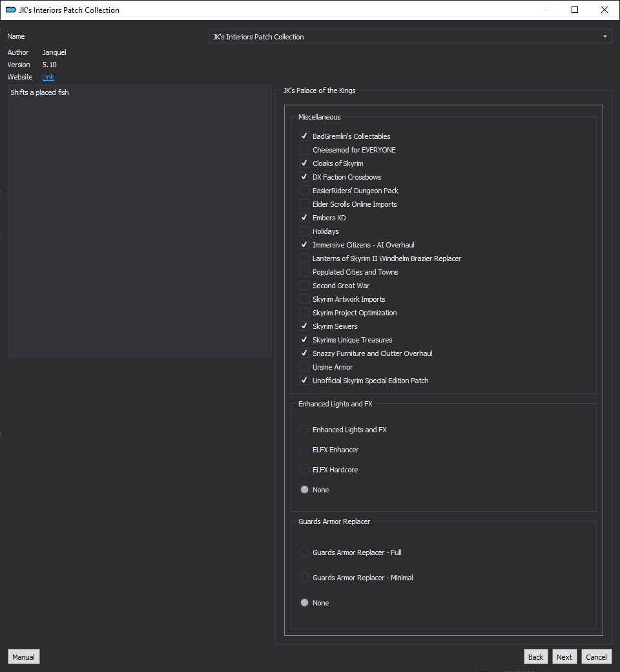This screenshot has height=672, width=620.
Task: Select Enhanced Lights and FX radio option
Action: pos(304,430)
